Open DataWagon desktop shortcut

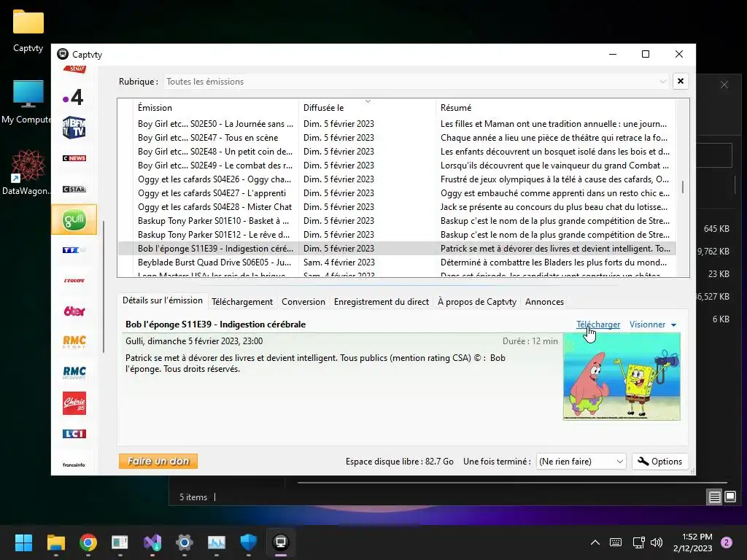click(27, 172)
